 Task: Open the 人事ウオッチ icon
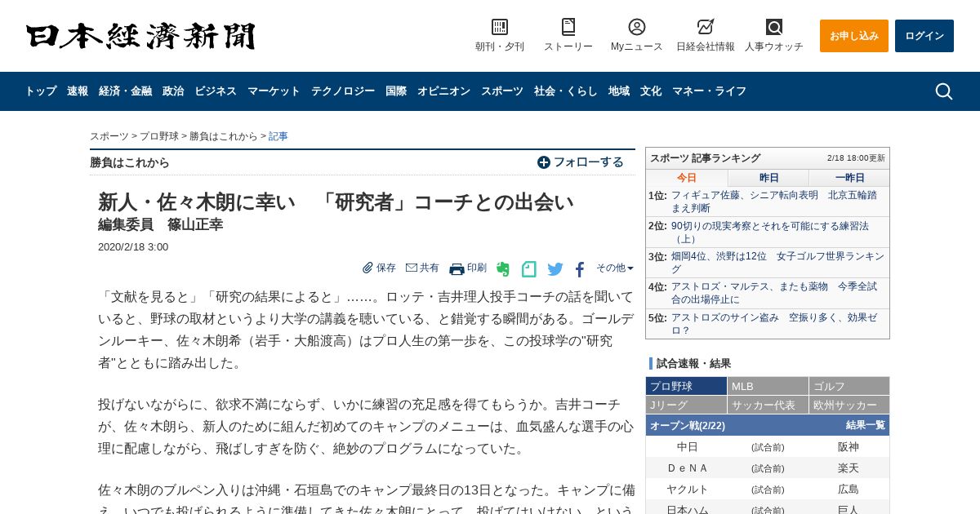point(774,27)
